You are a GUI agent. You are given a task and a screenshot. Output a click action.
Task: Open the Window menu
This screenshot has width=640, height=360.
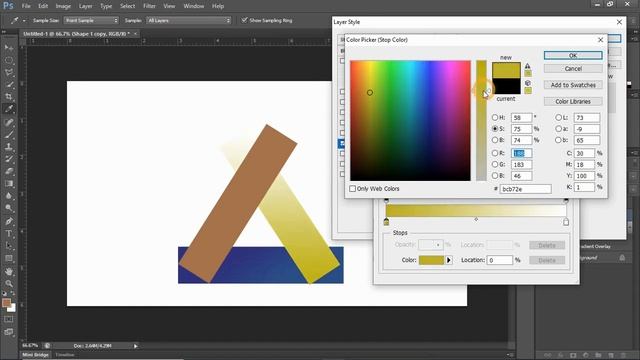(x=193, y=6)
